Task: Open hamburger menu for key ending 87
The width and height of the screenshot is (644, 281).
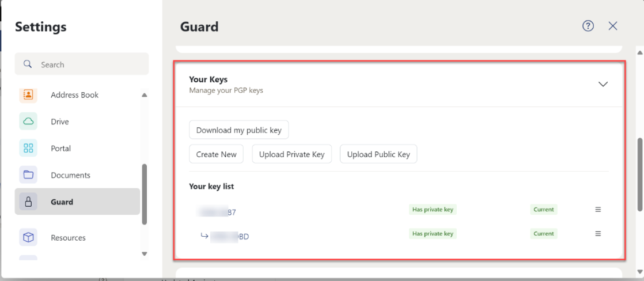Action: [x=598, y=210]
